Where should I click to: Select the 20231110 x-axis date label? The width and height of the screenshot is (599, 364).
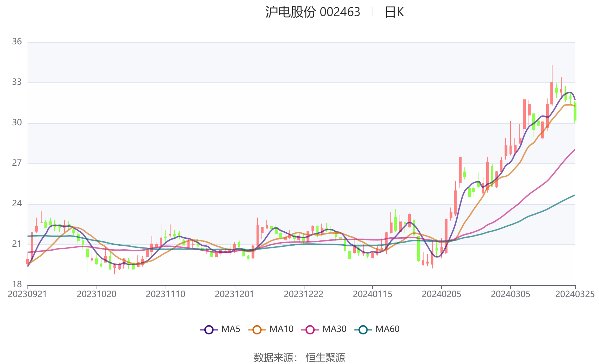click(166, 294)
